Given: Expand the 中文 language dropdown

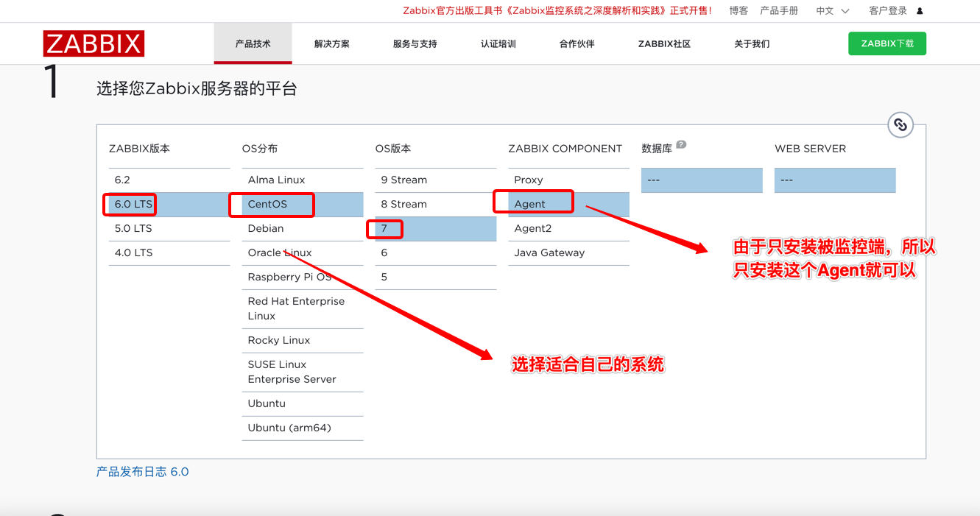Looking at the screenshot, I should pyautogui.click(x=832, y=11).
